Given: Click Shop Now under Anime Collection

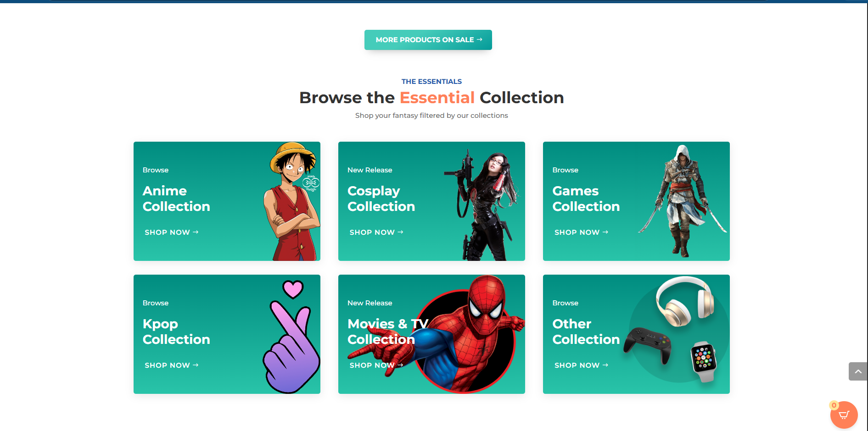Looking at the screenshot, I should (x=172, y=232).
